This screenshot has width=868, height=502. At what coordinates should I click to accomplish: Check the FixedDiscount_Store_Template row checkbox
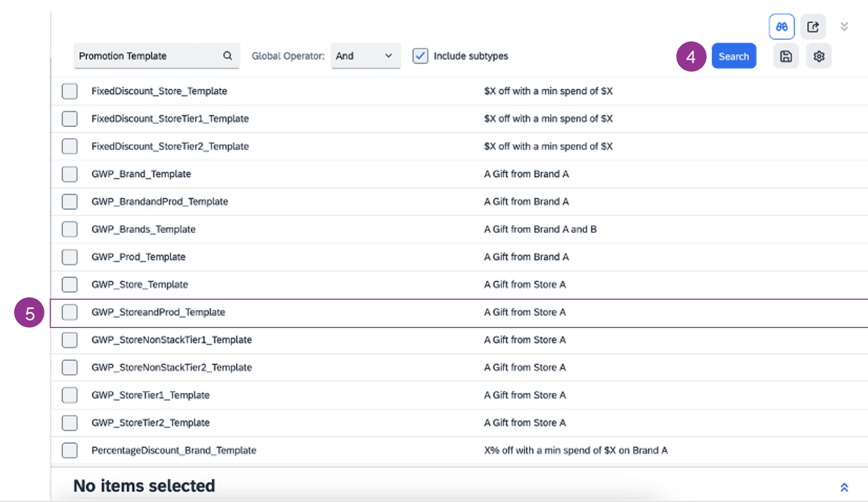(70, 91)
